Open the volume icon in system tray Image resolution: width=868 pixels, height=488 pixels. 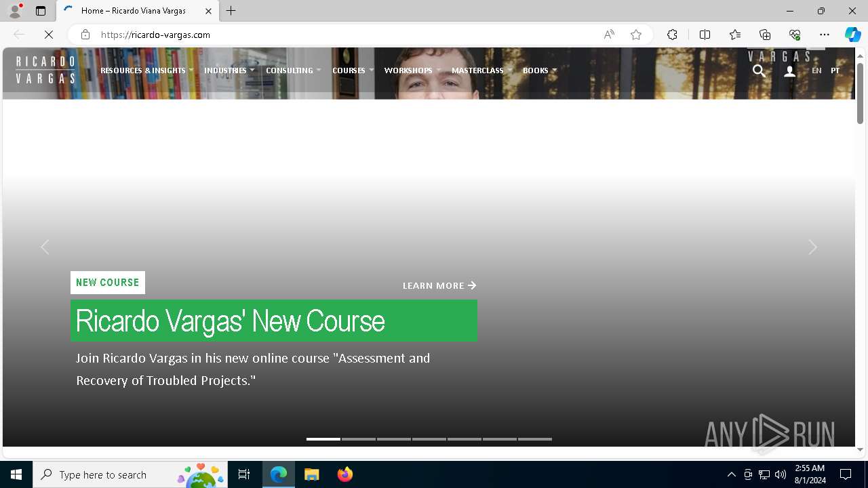(x=781, y=474)
